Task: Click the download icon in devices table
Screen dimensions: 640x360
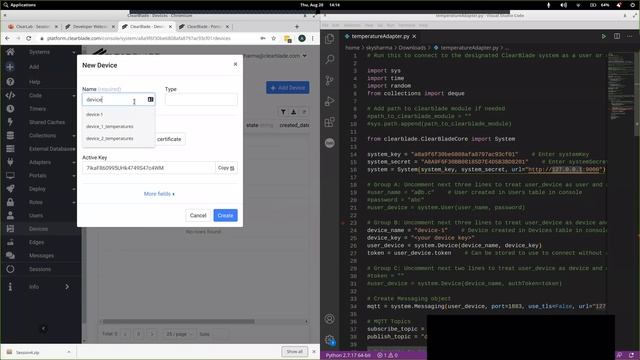Action: [293, 111]
